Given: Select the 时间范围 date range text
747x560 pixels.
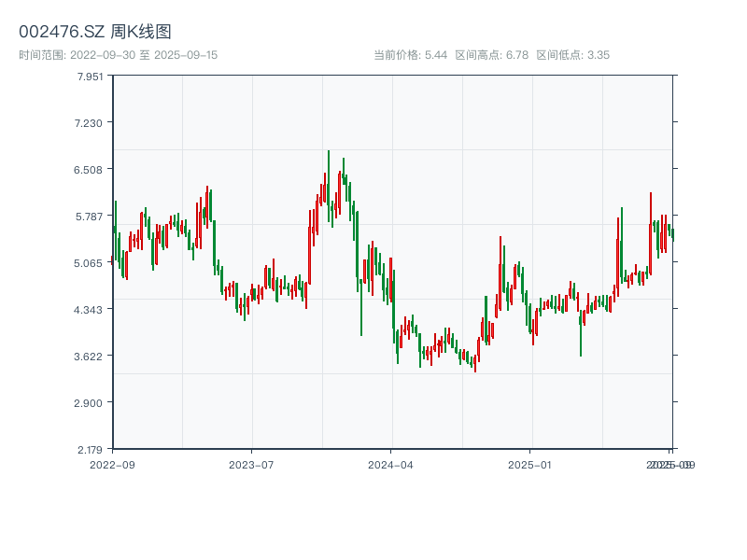Looking at the screenshot, I should click(x=119, y=55).
